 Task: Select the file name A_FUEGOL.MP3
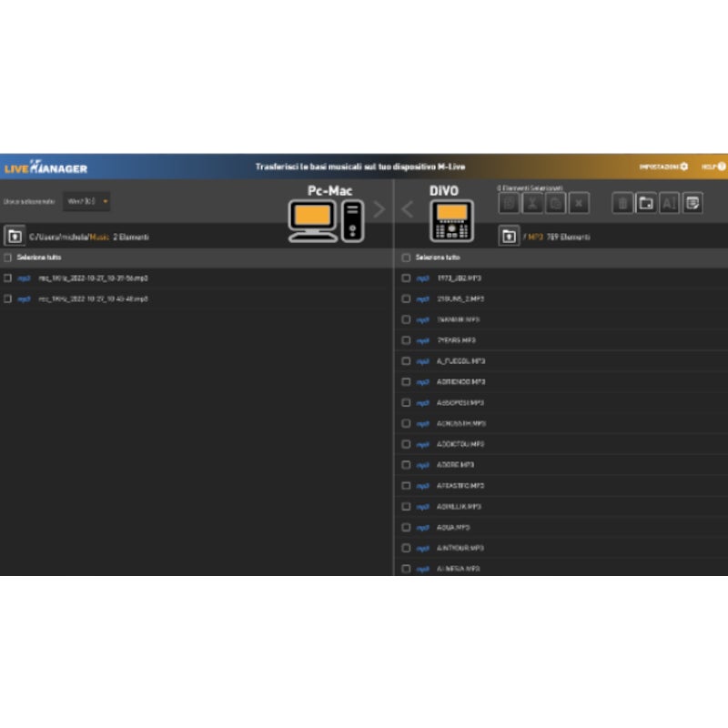tap(461, 361)
